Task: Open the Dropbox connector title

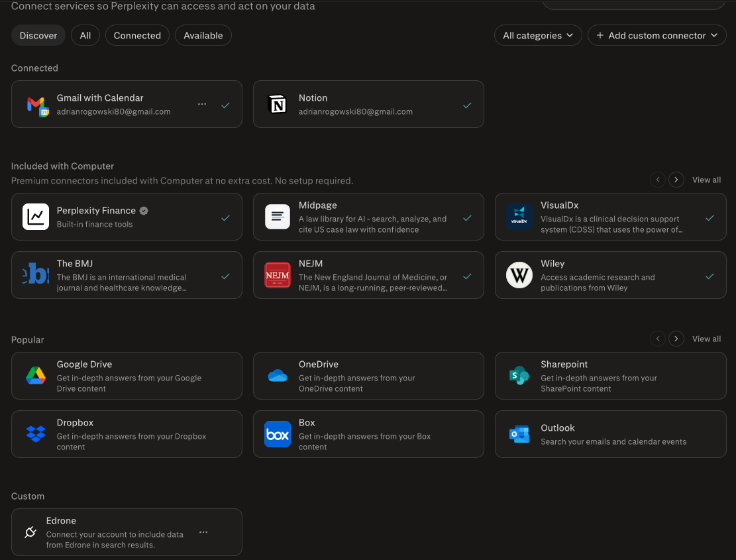Action: (75, 422)
